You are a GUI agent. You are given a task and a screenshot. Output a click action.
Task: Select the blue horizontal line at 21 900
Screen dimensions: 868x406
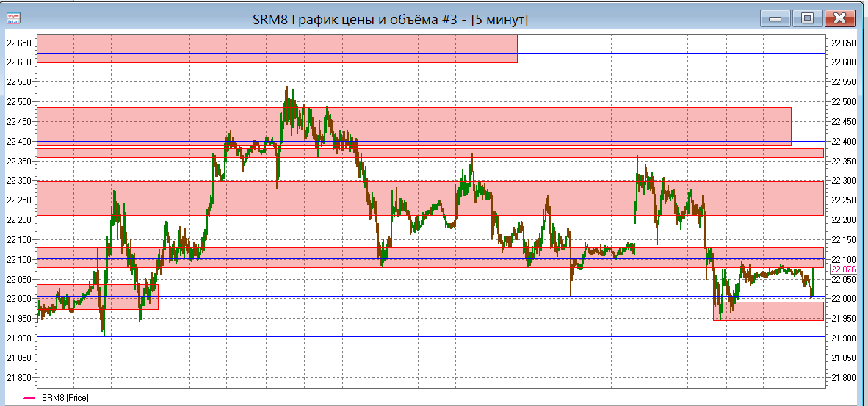[430, 336]
